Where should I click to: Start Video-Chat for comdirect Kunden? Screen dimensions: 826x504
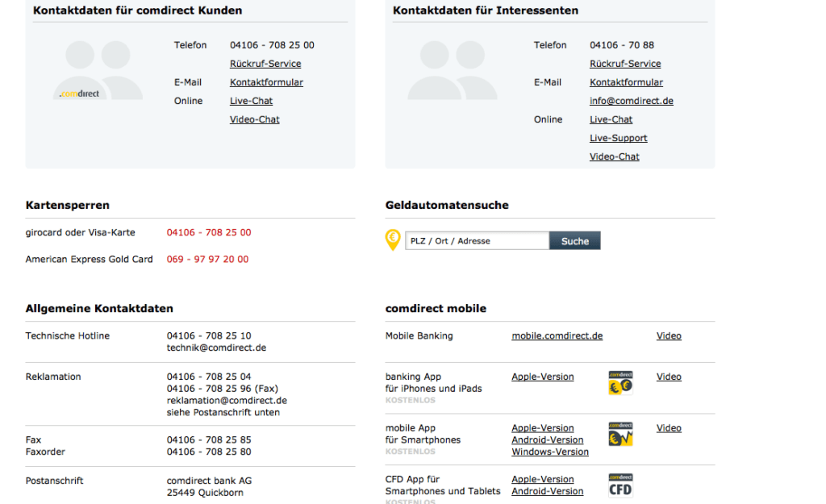tap(254, 119)
